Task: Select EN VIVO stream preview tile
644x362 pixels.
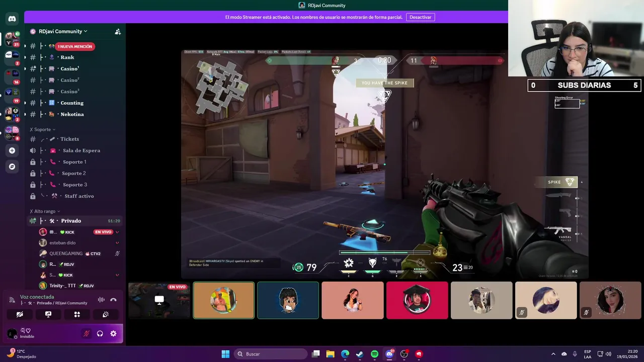Action: tap(159, 300)
